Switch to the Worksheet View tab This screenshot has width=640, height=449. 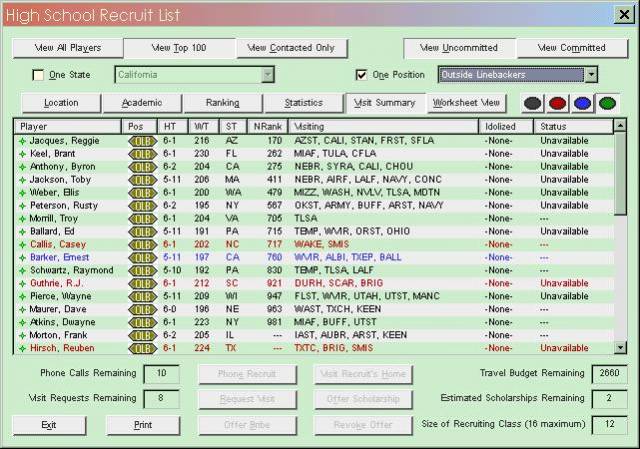click(466, 103)
